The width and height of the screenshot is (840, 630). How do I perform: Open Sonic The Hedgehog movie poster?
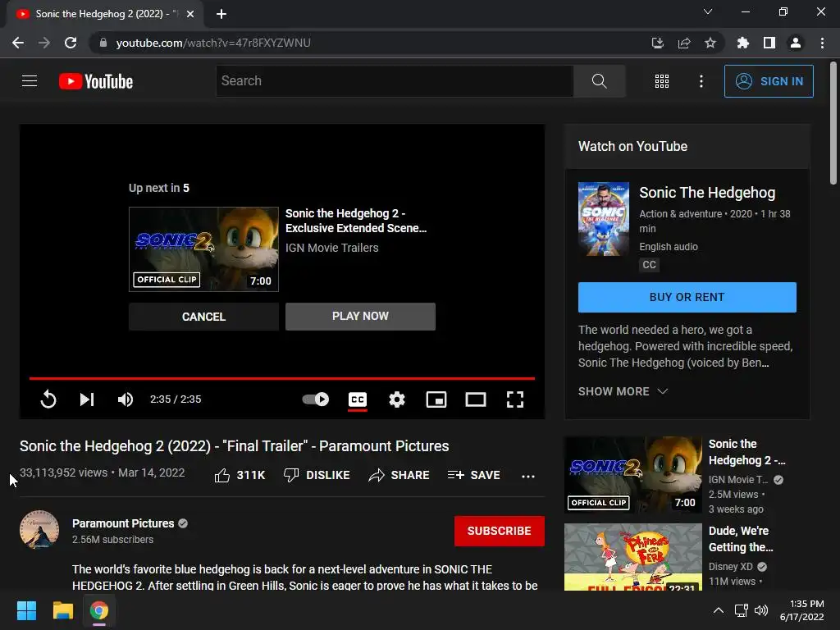(x=604, y=219)
